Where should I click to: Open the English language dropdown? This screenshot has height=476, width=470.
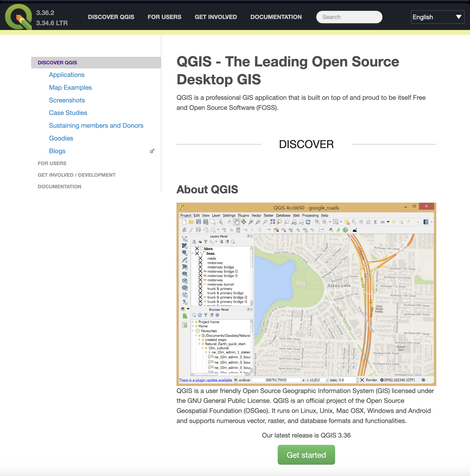(437, 17)
